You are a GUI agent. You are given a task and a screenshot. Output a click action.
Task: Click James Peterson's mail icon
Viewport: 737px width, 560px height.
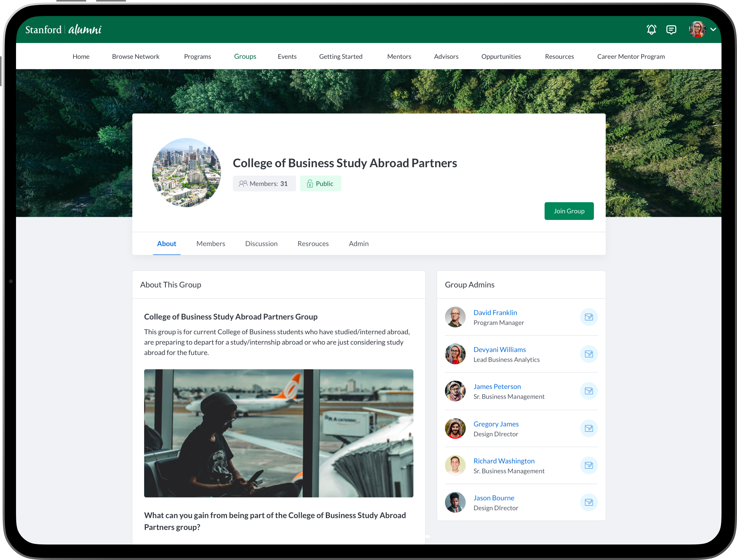pyautogui.click(x=589, y=391)
